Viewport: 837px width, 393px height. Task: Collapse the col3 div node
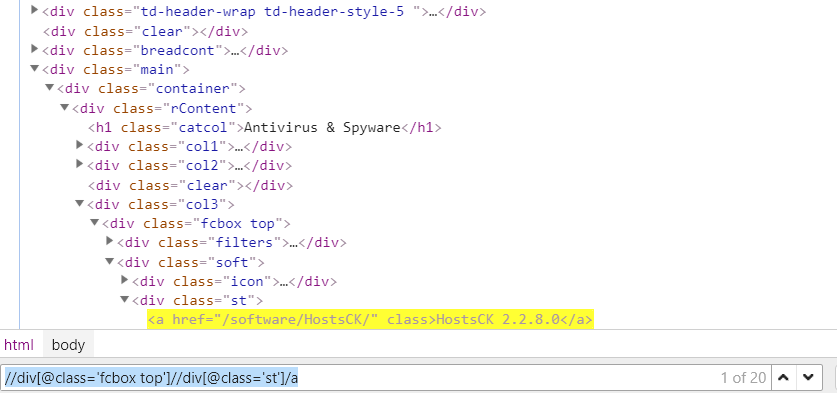click(80, 203)
